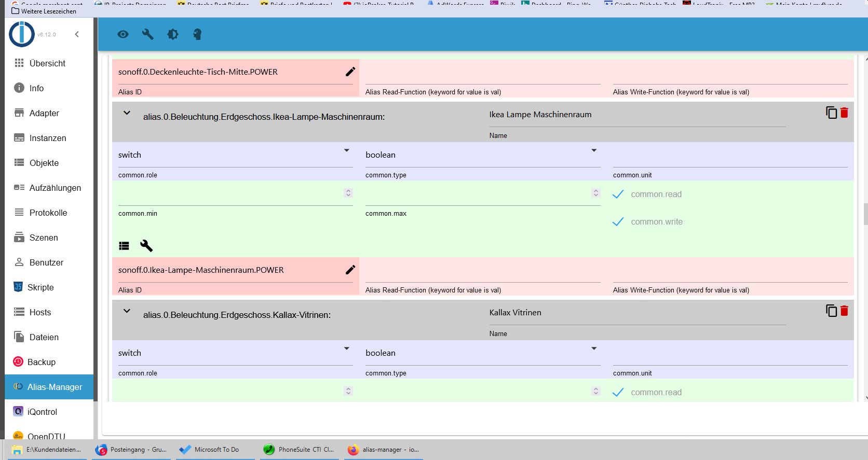Viewport: 868px width, 460px height.
Task: Click Alias Read-Function field for Deckenleuchte-Tisch-Mitte
Action: 483,73
